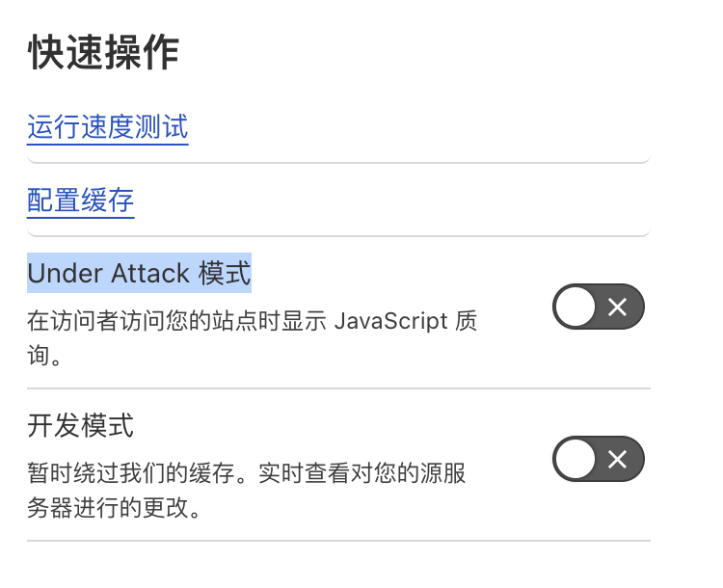Enable the Under Attack 模式 toggle

(x=599, y=307)
